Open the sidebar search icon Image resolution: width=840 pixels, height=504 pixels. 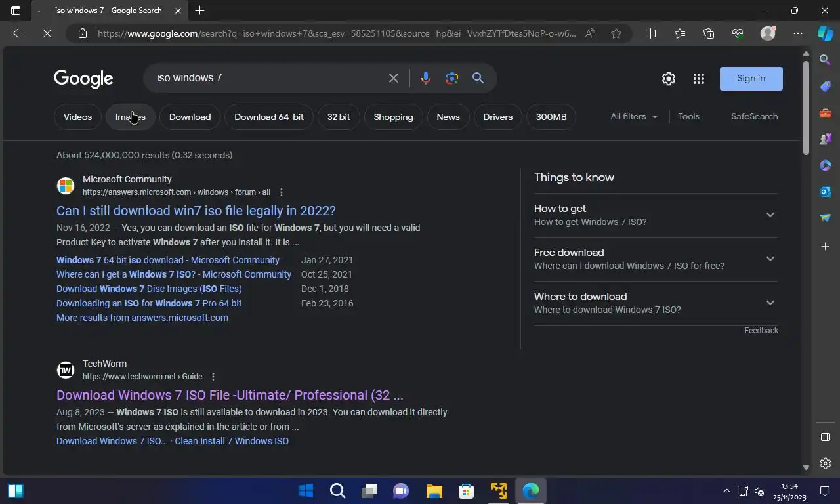826,60
